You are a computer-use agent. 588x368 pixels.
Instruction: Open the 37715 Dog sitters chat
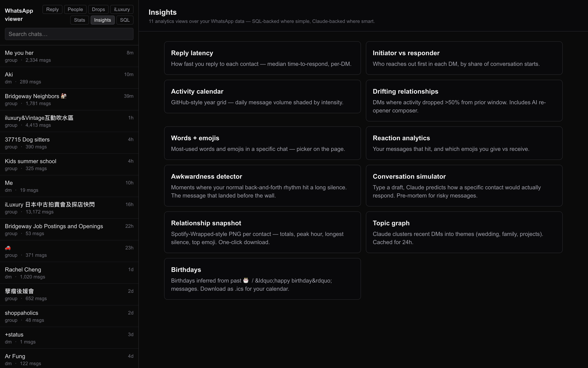[69, 143]
